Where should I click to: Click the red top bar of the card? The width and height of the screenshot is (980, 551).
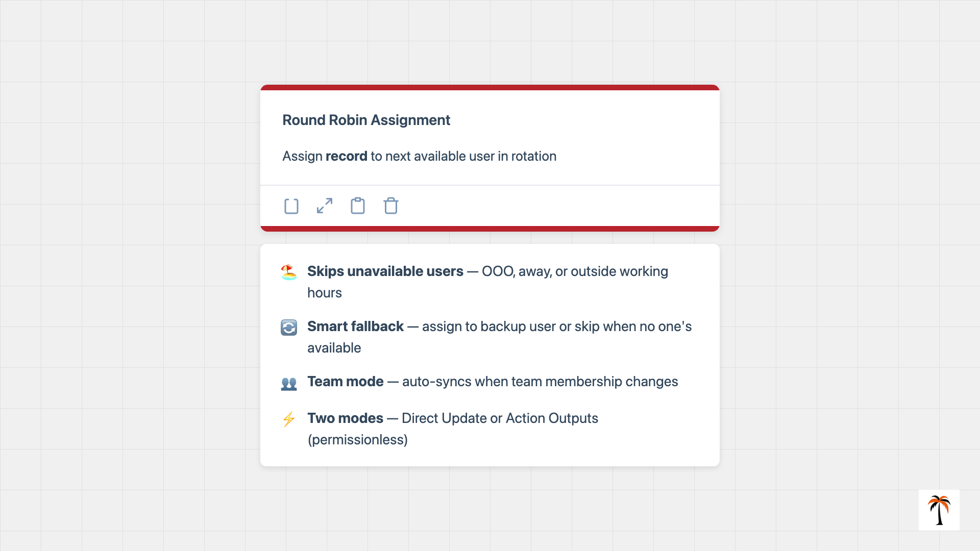tap(490, 88)
